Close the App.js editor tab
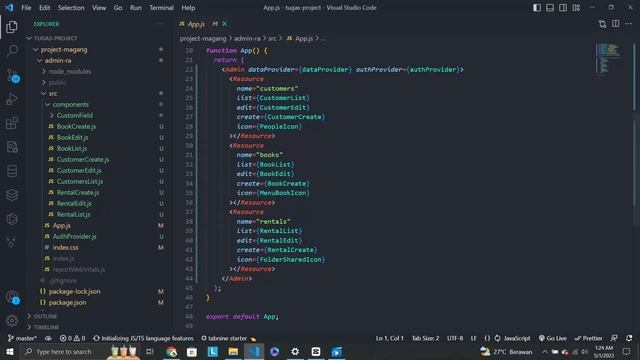The height and width of the screenshot is (360, 640). [224, 24]
